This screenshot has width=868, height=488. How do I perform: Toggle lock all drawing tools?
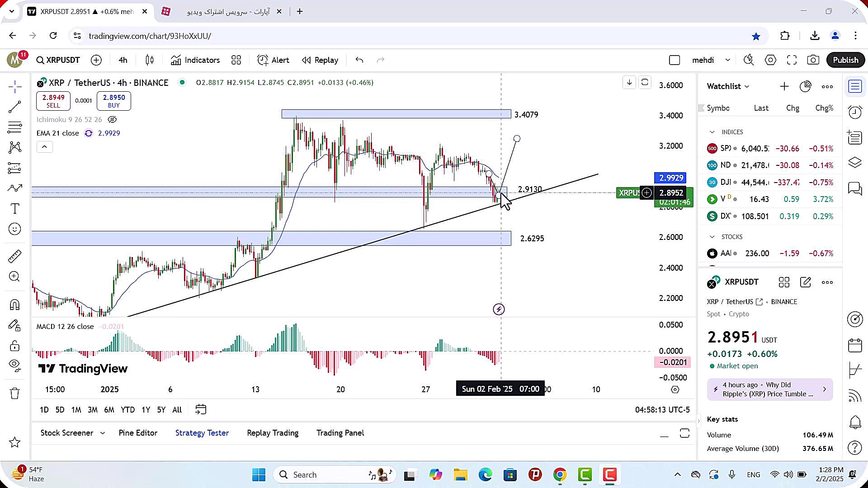click(x=15, y=346)
